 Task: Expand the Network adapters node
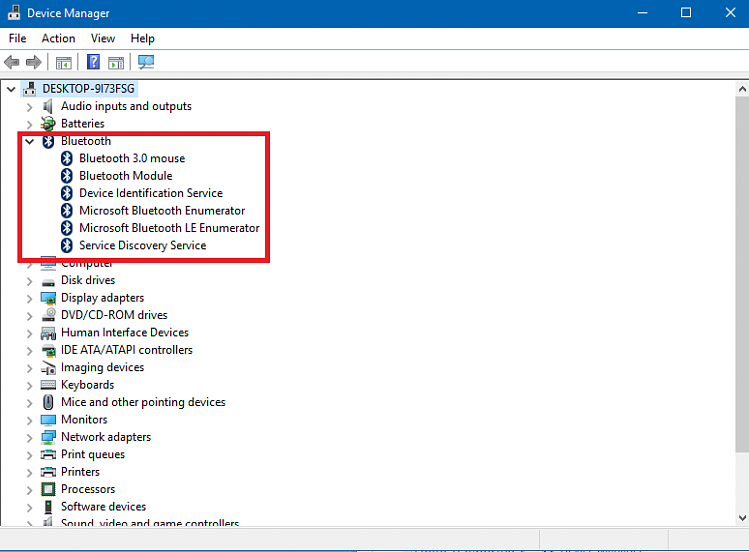pyautogui.click(x=29, y=437)
